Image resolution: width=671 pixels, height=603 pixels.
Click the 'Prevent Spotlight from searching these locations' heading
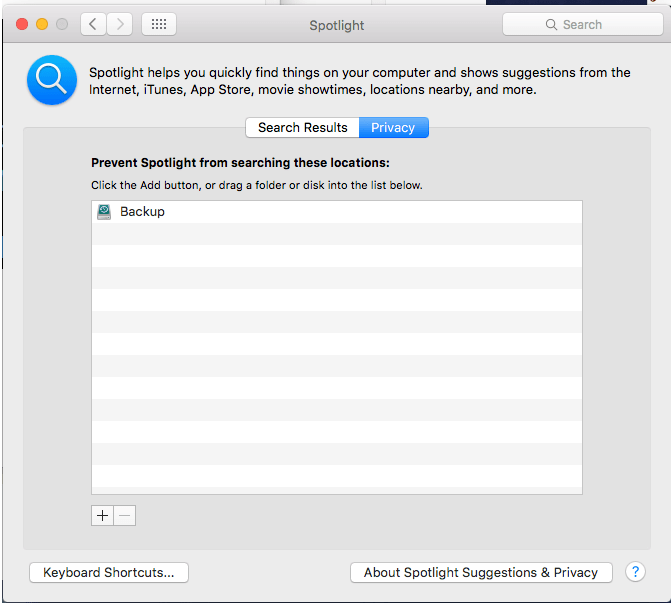[240, 163]
